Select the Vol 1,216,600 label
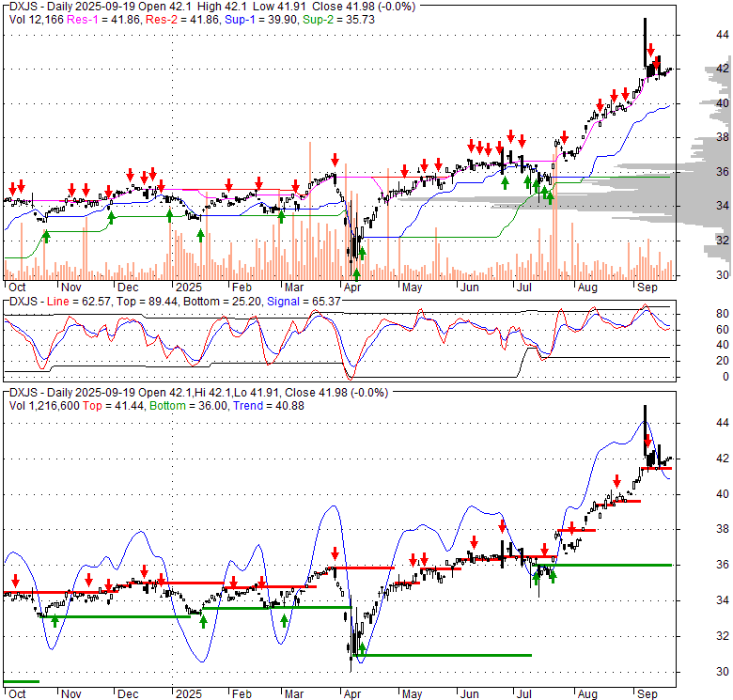This screenshot has height=700, width=733. [x=44, y=406]
